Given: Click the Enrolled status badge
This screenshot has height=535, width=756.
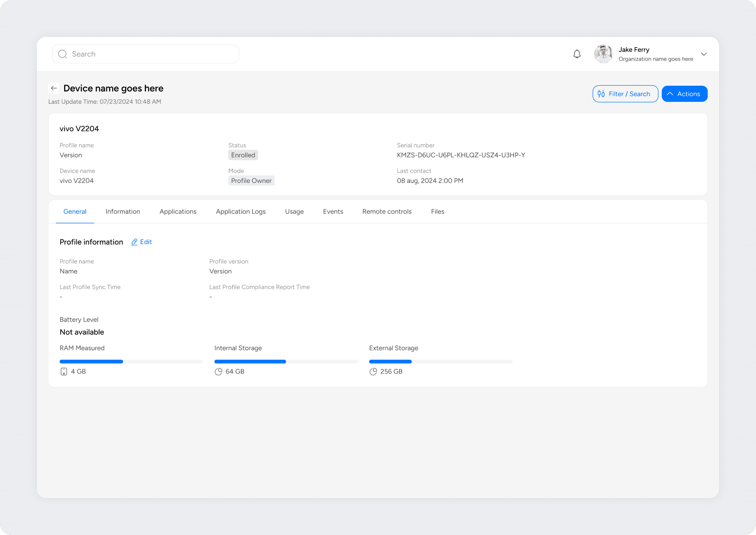Looking at the screenshot, I should pos(243,155).
